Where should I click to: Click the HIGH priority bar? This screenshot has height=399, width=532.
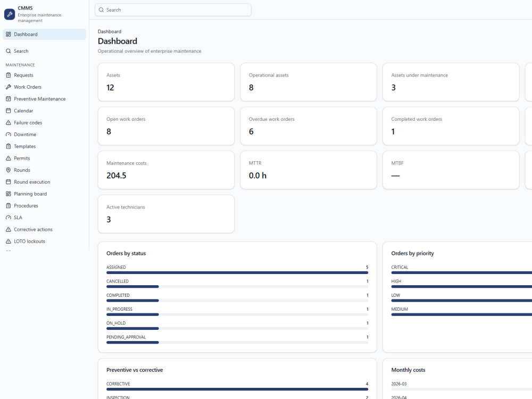pos(461,287)
